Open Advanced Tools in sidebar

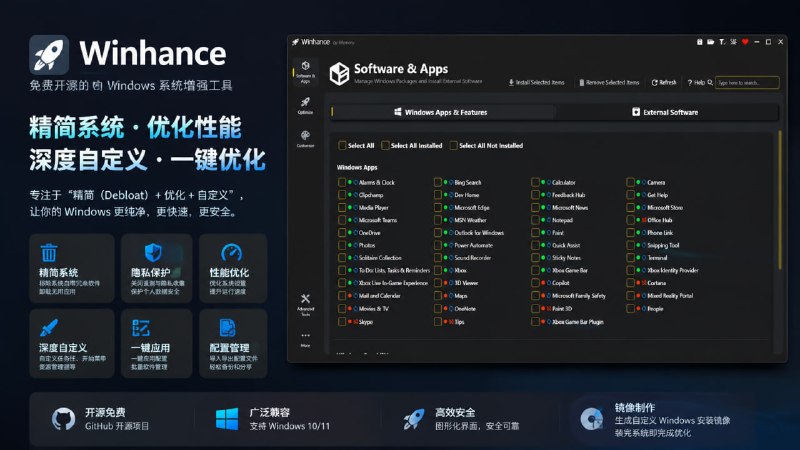305,305
